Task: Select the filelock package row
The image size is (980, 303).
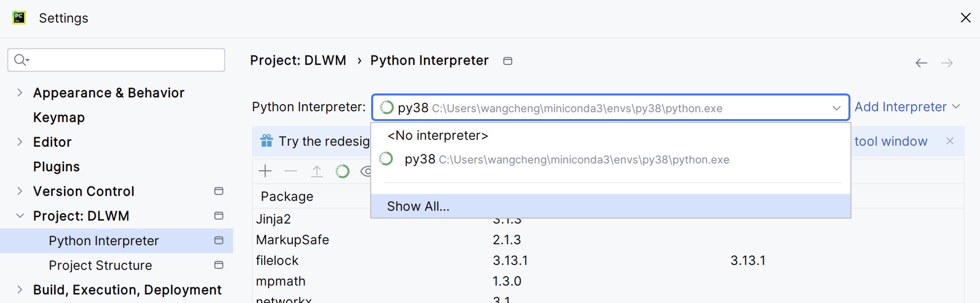Action: coord(277,261)
